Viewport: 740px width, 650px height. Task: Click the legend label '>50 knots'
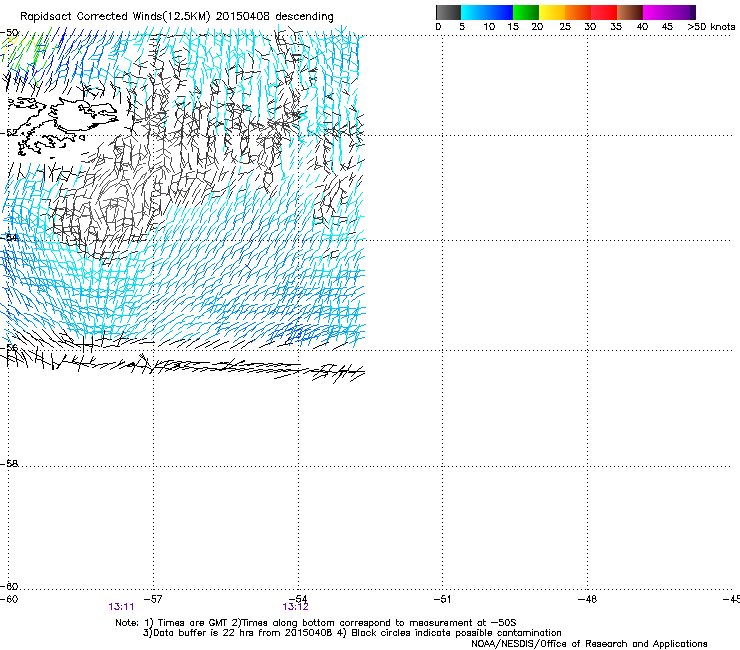(x=711, y=27)
